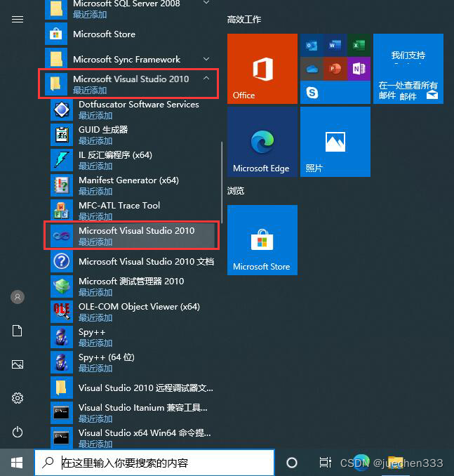Viewport: 454px width, 476px height.
Task: Open Microsoft Visual Studio 2010 文档
Action: 133,261
